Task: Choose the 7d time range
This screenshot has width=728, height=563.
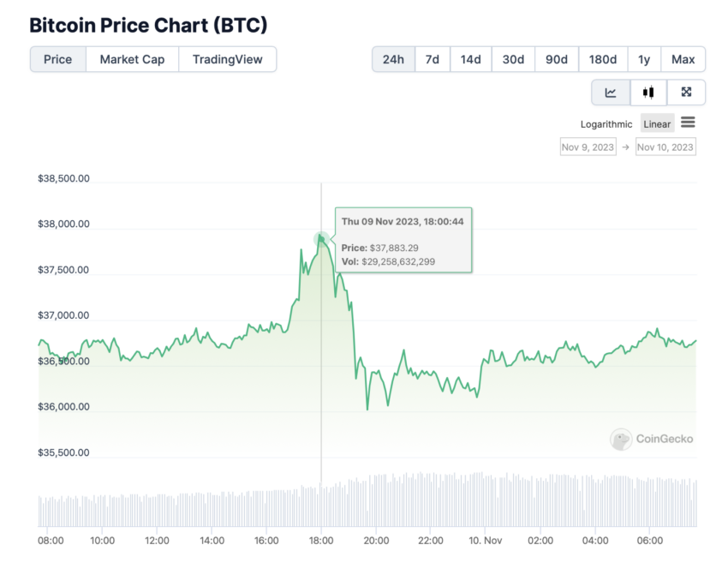Action: (433, 59)
